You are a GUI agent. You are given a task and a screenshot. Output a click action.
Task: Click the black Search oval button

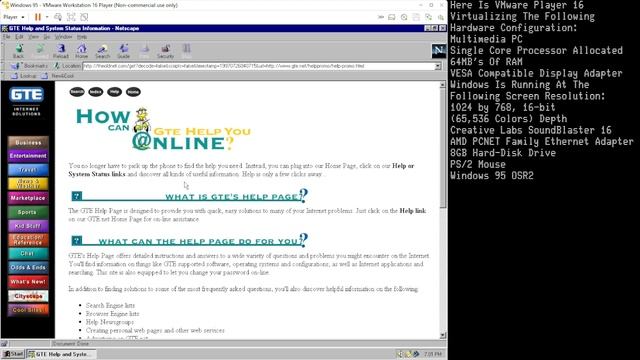click(x=77, y=92)
